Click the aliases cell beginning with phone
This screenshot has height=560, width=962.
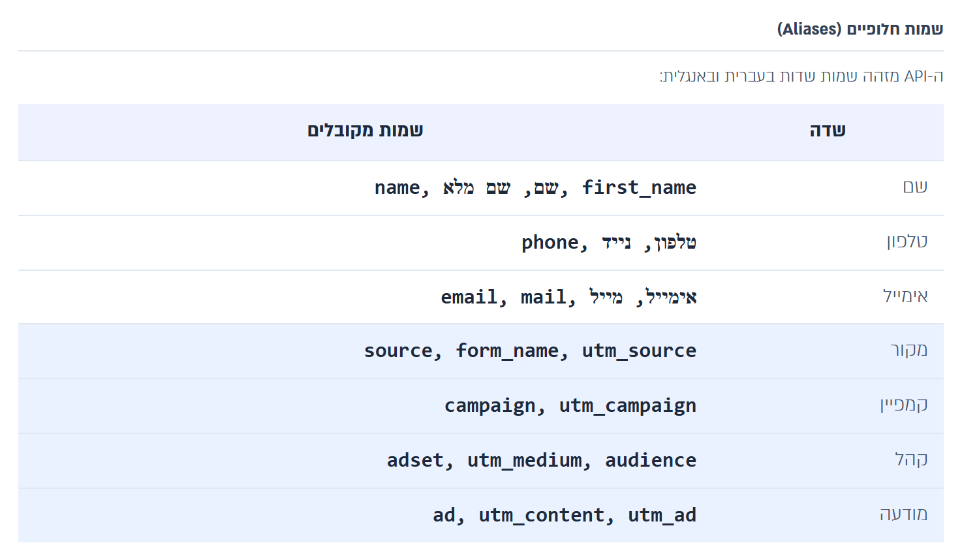tap(365, 242)
